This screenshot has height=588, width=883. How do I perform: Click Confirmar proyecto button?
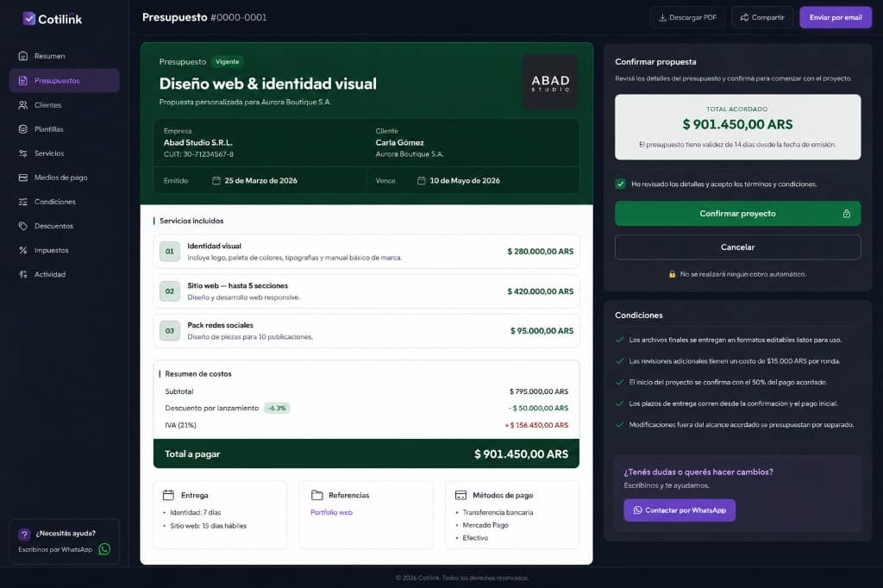pyautogui.click(x=738, y=214)
